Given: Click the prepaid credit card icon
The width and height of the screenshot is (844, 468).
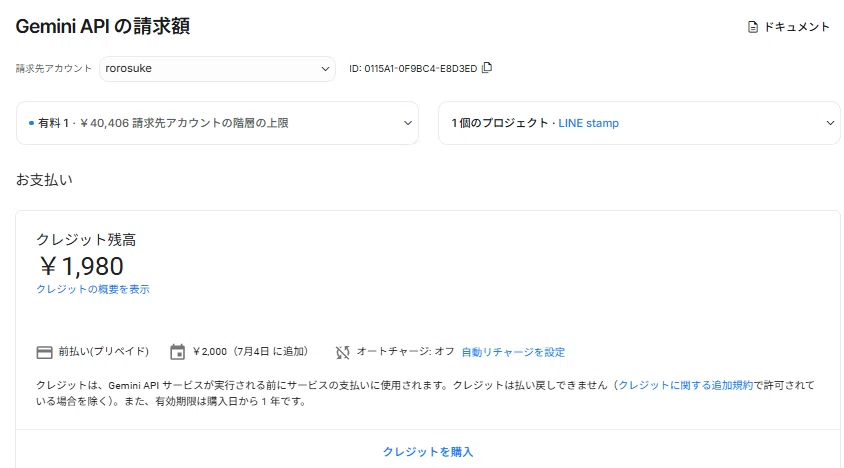Looking at the screenshot, I should [44, 352].
